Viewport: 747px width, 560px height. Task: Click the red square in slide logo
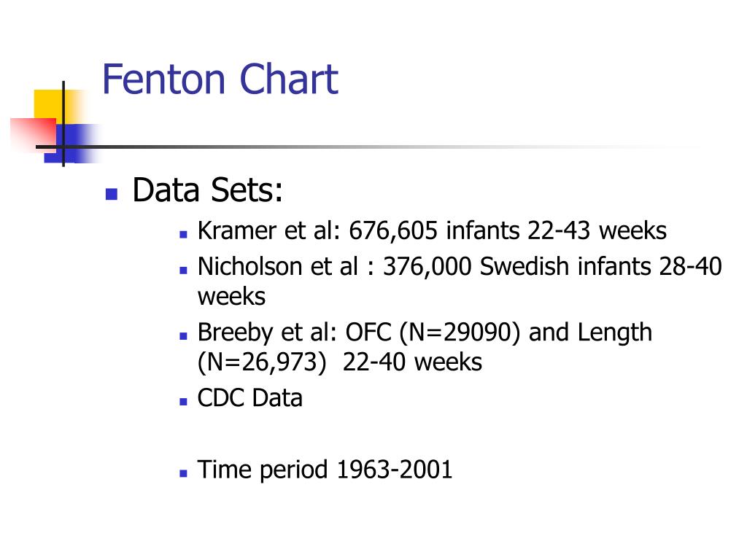coord(34,134)
